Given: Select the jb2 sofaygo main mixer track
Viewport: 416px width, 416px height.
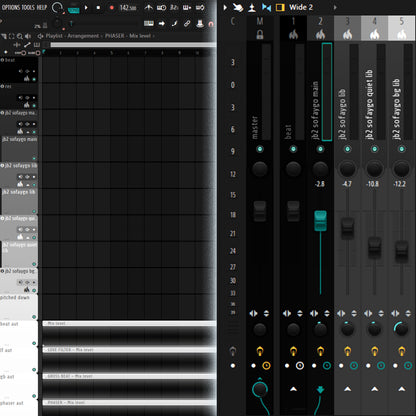Looking at the screenshot, I should tap(315, 111).
